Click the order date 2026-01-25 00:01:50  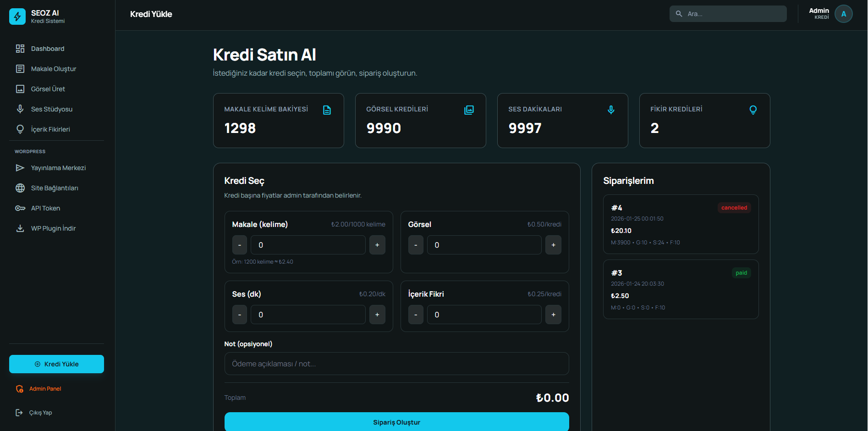coord(637,219)
